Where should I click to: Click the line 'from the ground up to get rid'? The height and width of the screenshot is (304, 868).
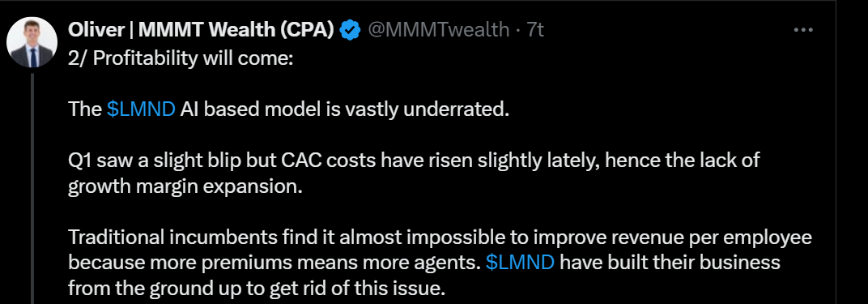tap(257, 288)
